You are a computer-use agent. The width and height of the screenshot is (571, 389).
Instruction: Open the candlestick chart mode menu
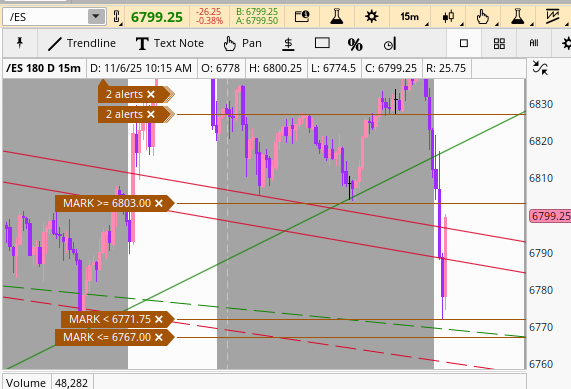tap(448, 17)
